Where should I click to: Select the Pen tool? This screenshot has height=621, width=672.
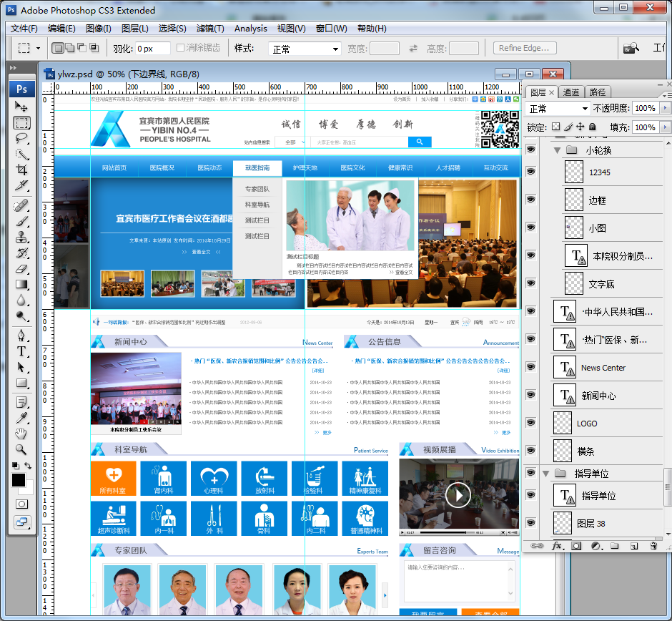[x=21, y=335]
